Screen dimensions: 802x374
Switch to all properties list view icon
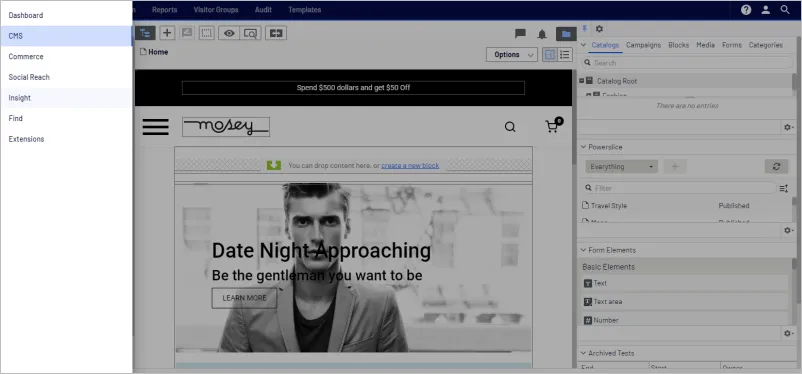(x=565, y=55)
